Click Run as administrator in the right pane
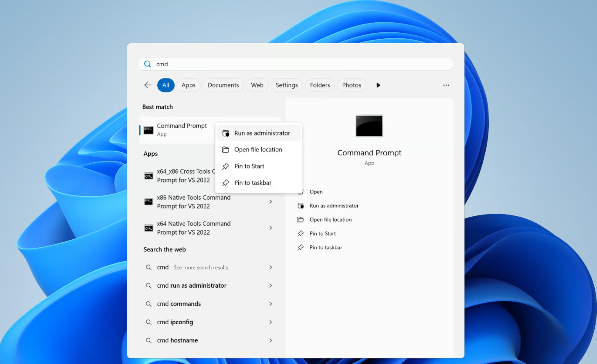The height and width of the screenshot is (364, 597). point(334,206)
